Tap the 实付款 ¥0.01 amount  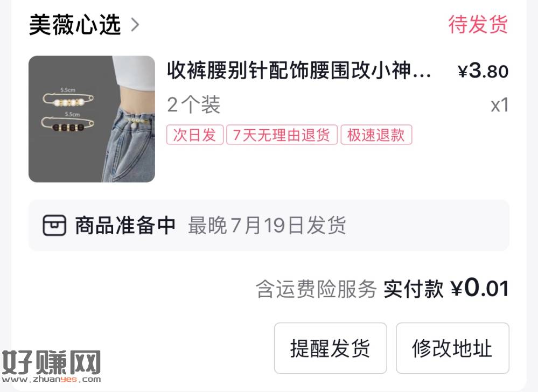pos(446,288)
